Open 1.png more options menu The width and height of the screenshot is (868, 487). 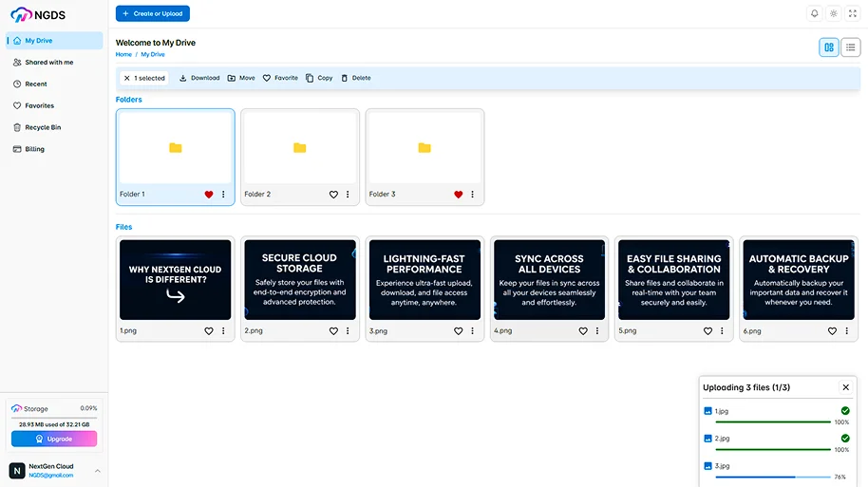tap(223, 331)
